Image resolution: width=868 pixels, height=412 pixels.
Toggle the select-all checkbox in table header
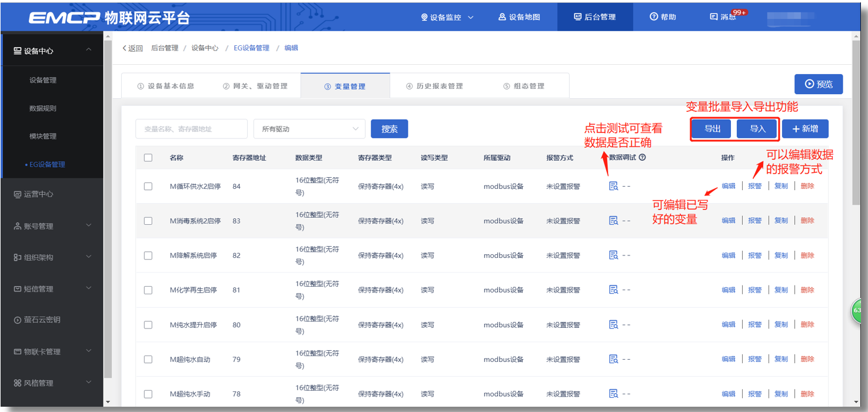coord(148,158)
